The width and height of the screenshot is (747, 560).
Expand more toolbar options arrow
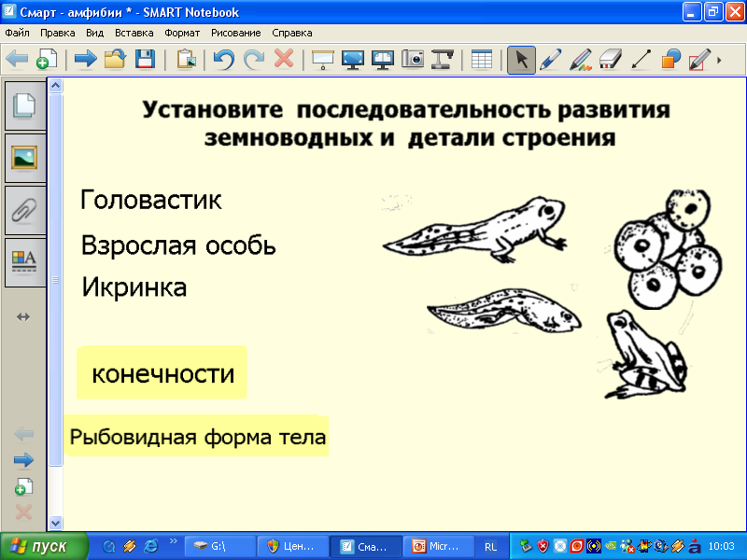point(719,61)
